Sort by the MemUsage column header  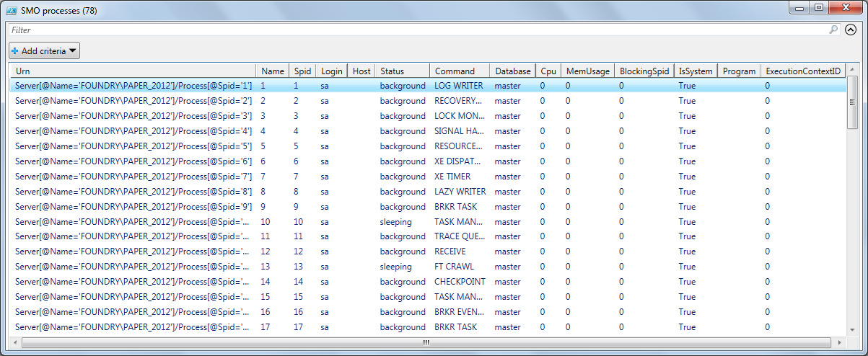pyautogui.click(x=587, y=71)
